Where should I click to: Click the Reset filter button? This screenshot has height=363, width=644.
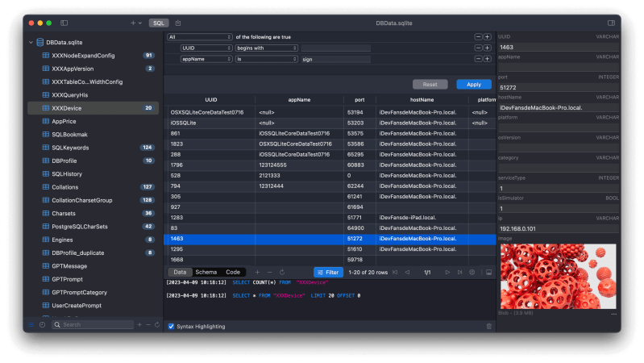click(430, 84)
